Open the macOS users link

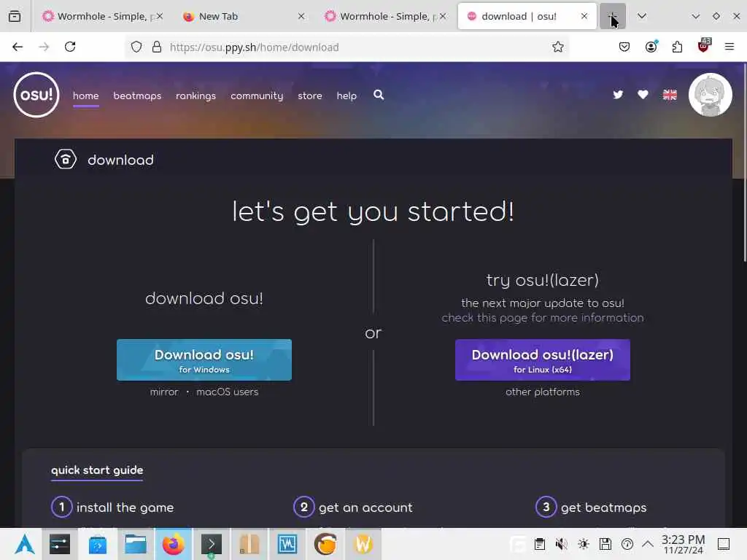[x=228, y=392]
